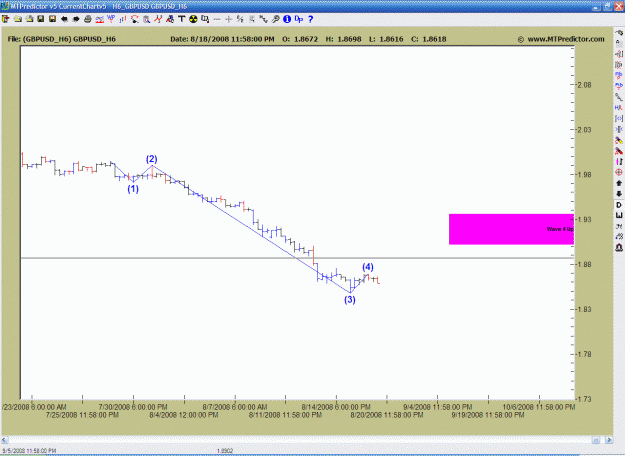The height and width of the screenshot is (456, 625).
Task: Click the 2.08 price axis label
Action: click(584, 85)
